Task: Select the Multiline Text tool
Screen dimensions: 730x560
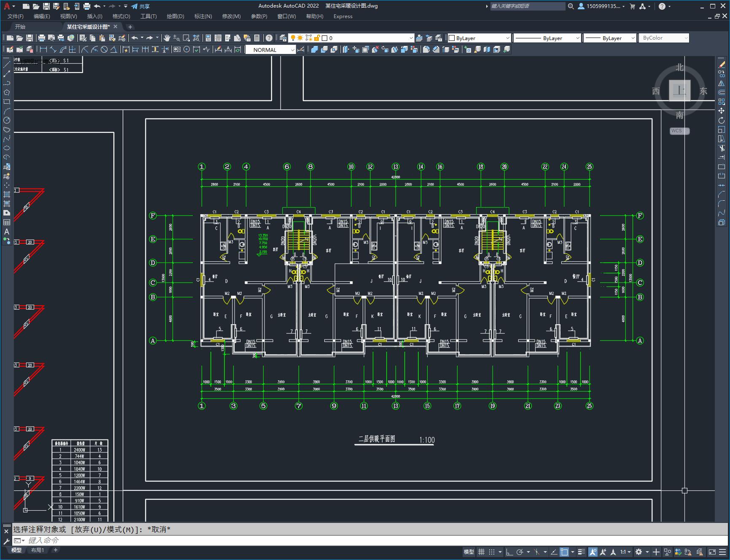Action: (x=7, y=232)
